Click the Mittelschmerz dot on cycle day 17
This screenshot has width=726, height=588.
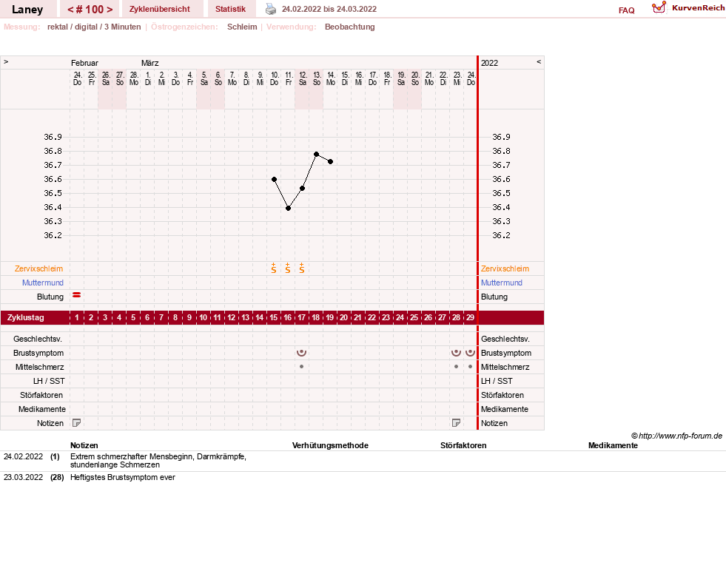coord(301,366)
